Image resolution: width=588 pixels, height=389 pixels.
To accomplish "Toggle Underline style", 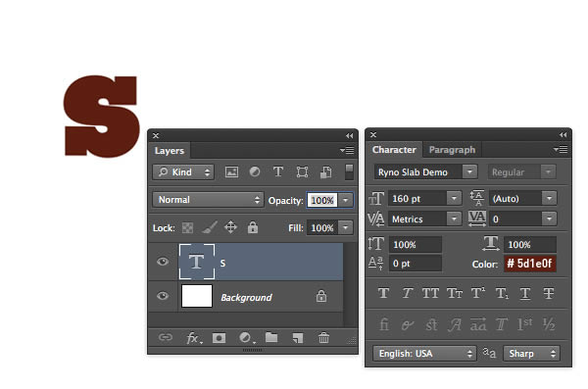I will pos(525,293).
